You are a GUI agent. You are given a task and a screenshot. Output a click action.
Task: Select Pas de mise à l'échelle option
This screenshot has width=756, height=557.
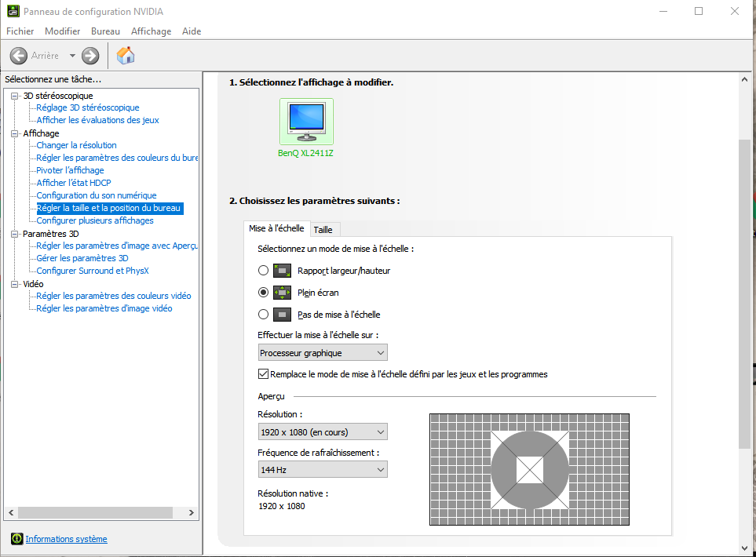click(x=263, y=315)
